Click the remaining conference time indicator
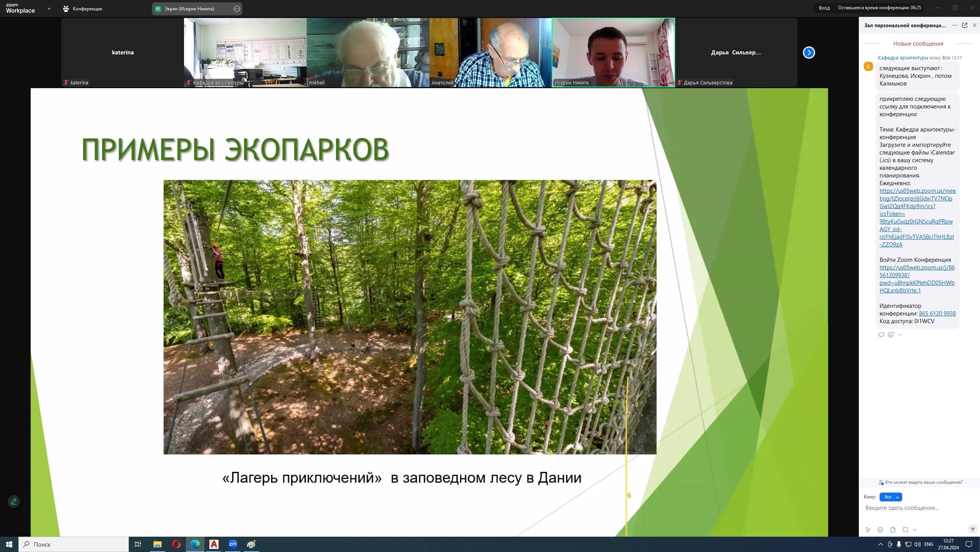 pos(879,8)
